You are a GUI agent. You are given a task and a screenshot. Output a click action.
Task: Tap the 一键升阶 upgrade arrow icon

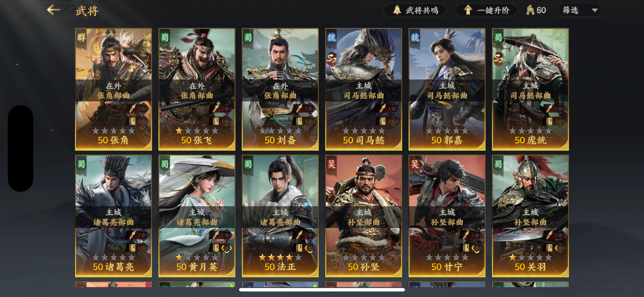[x=468, y=10]
